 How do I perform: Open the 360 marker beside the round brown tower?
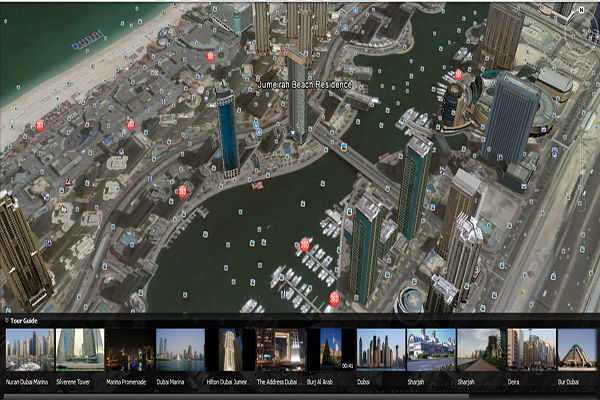click(x=458, y=75)
